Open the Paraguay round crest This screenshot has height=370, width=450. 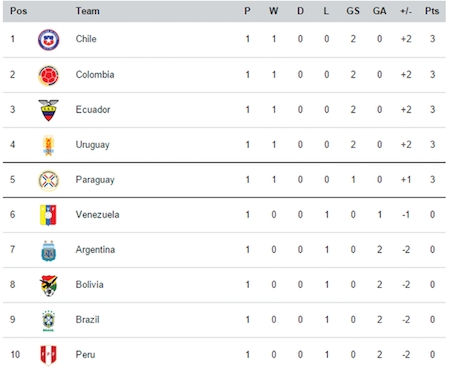click(49, 180)
